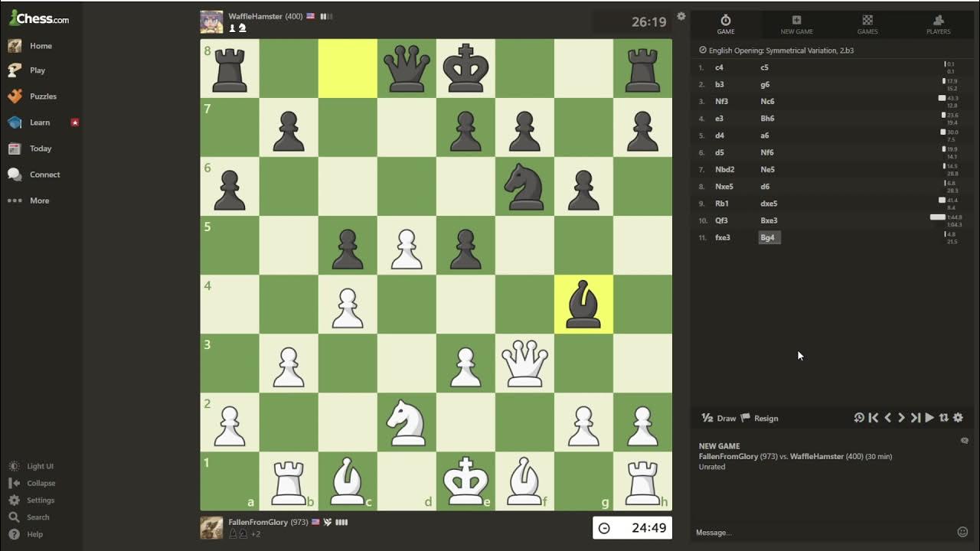Play through the moves
Viewport: 980px width, 551px height.
coord(929,418)
